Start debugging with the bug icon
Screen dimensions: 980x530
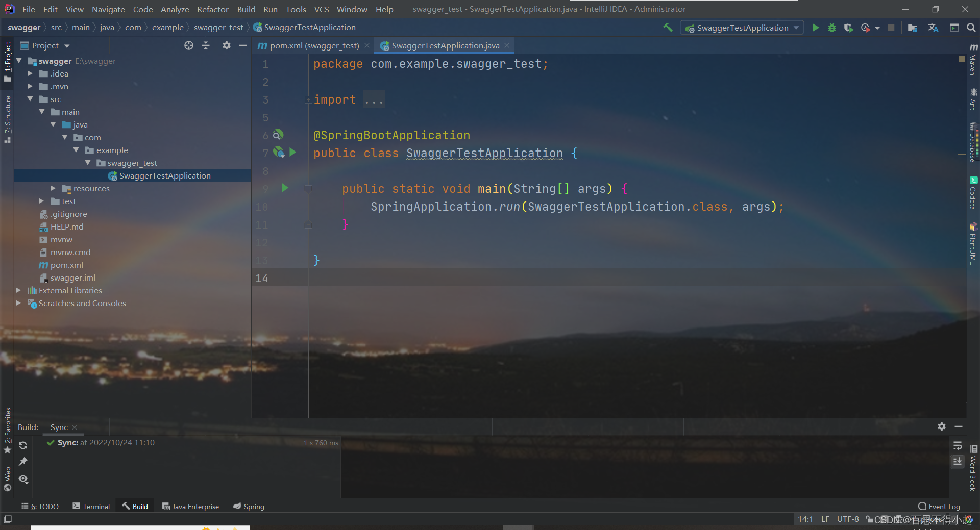(832, 28)
